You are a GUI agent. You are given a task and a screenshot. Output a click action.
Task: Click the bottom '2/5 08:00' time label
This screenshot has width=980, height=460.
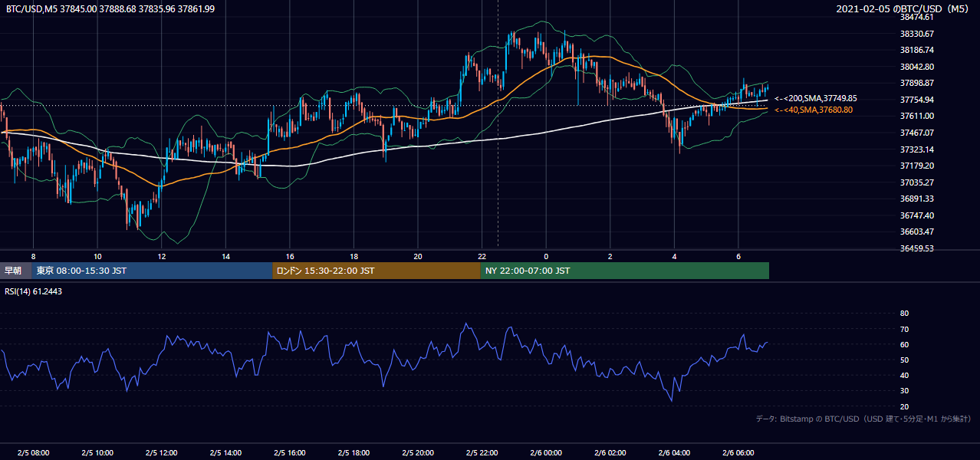33,453
